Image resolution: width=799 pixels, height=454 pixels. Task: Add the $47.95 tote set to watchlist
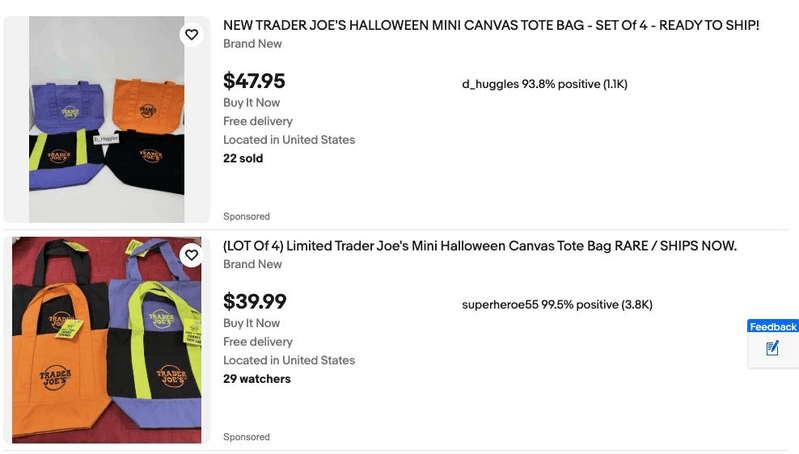click(x=191, y=35)
